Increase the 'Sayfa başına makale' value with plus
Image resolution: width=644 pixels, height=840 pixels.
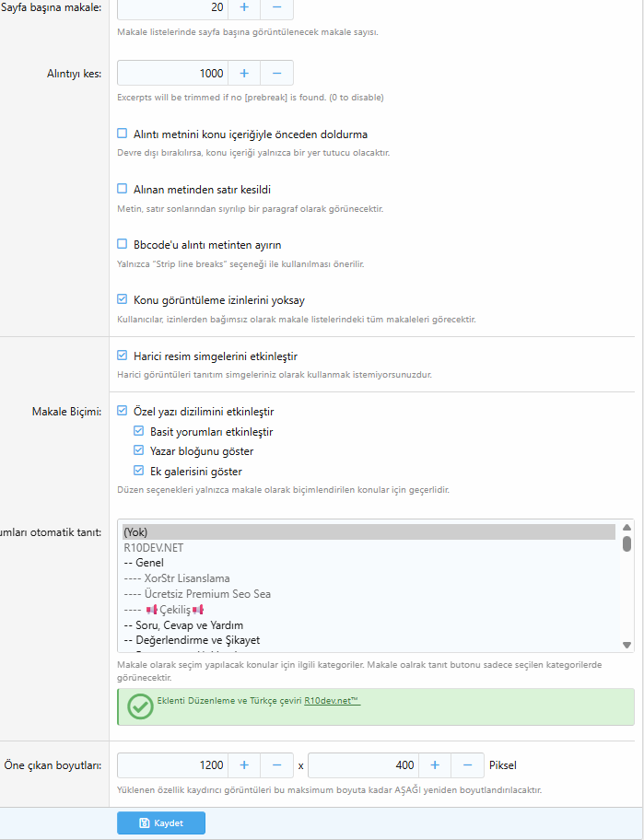(x=244, y=7)
